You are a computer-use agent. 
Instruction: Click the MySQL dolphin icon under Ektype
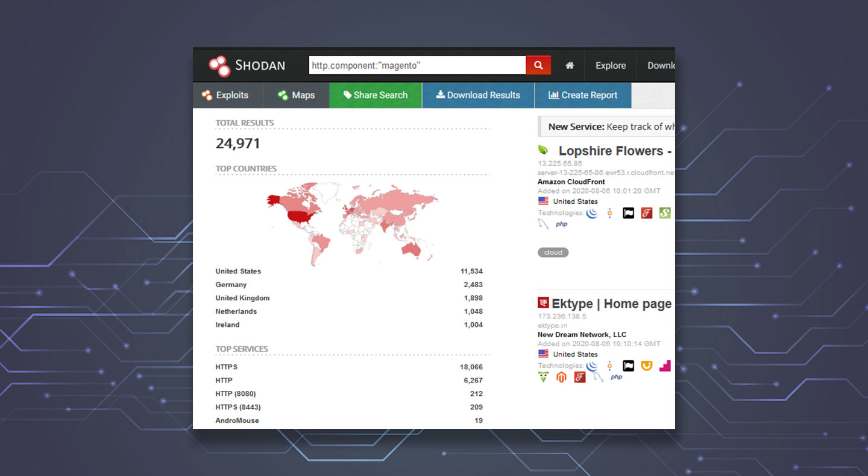click(x=598, y=378)
